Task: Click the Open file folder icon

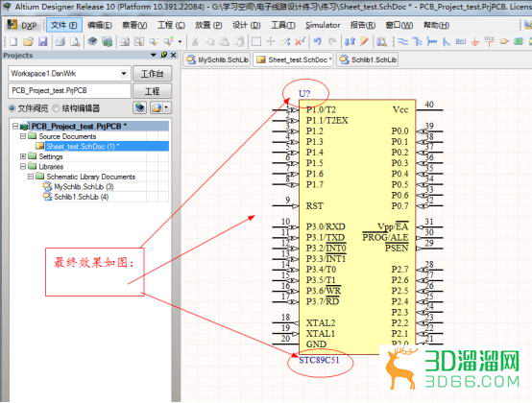Action: pyautogui.click(x=28, y=41)
